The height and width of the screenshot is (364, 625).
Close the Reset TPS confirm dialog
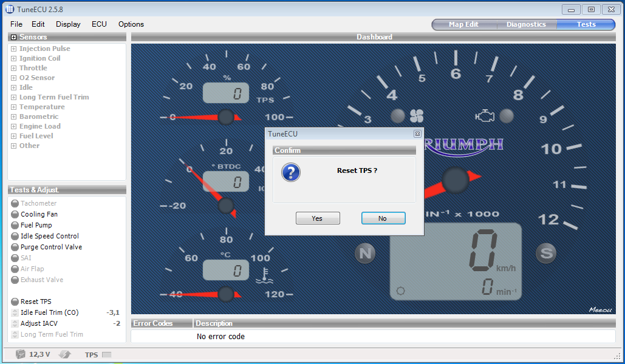point(417,134)
